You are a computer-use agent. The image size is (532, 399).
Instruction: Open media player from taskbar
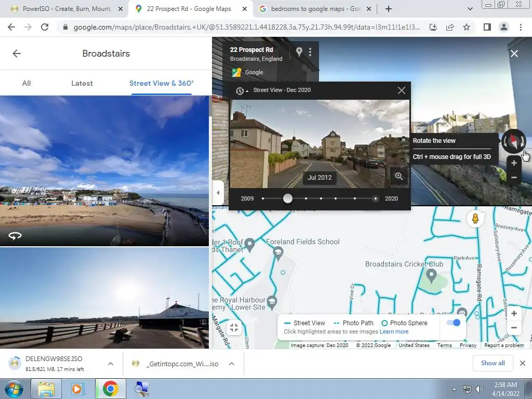click(77, 389)
